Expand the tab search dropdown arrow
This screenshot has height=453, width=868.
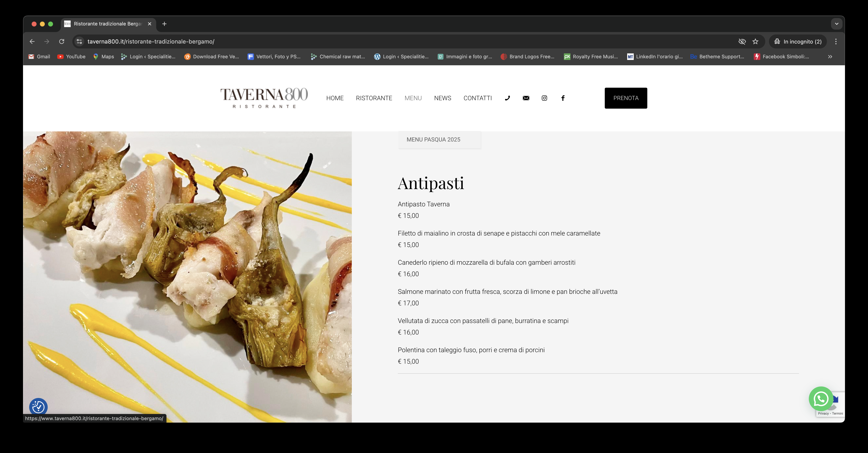point(836,24)
